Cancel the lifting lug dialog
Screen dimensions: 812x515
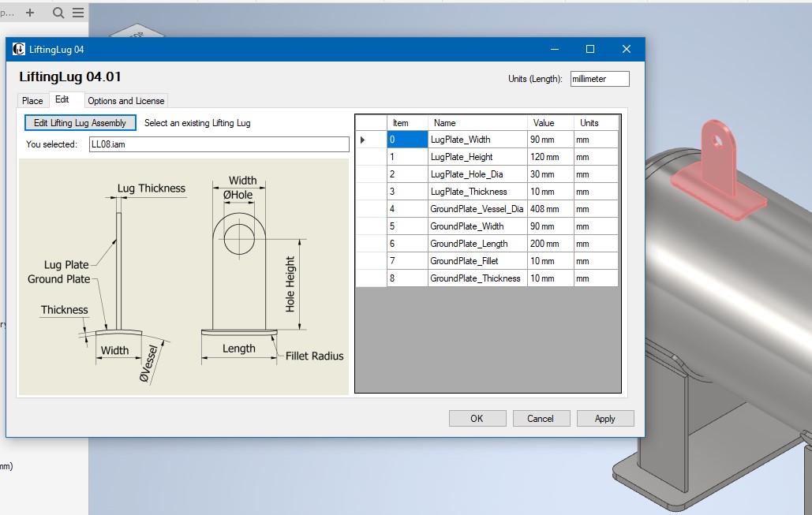coord(541,419)
